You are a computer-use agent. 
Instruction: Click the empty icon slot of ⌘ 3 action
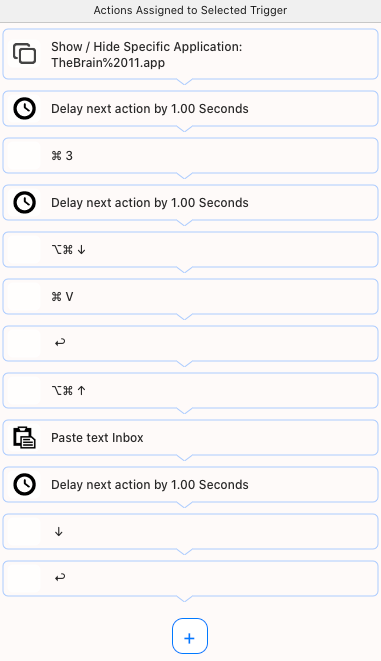[x=24, y=156]
